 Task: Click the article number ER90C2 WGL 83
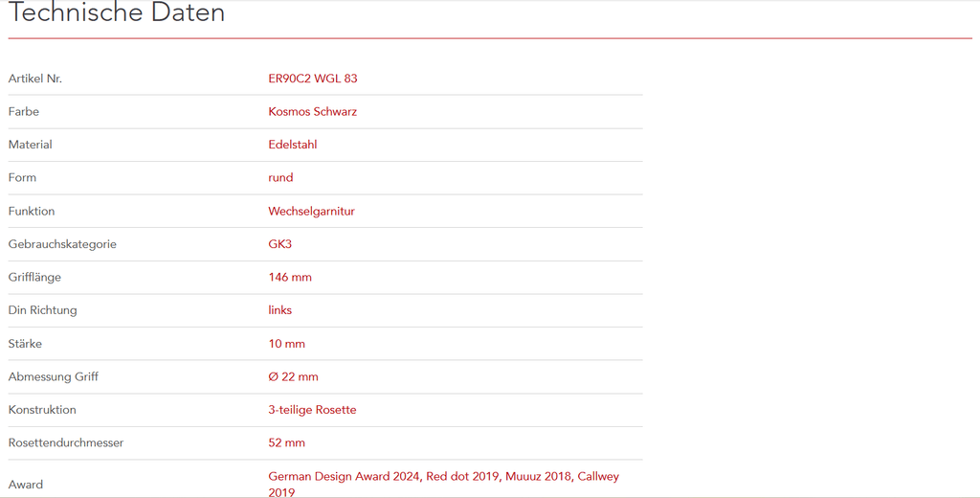point(312,79)
